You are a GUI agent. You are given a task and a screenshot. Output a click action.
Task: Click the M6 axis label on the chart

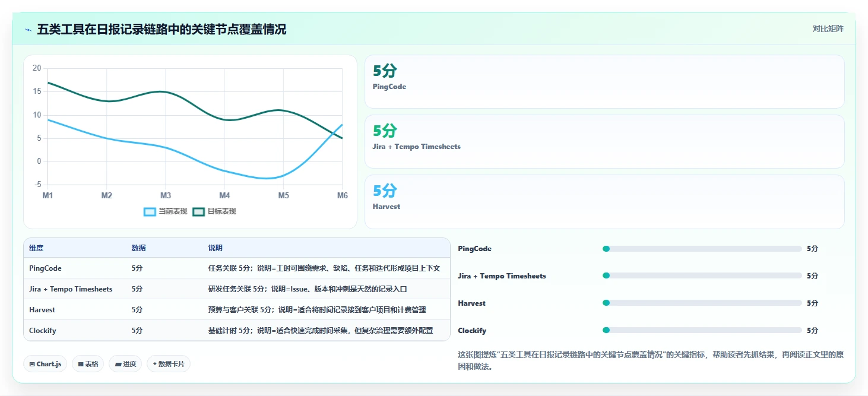coord(343,195)
